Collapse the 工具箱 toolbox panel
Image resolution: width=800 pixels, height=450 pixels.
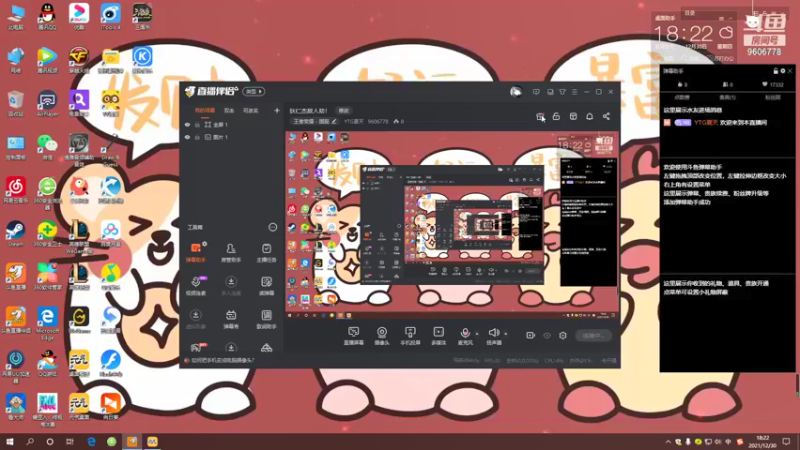point(272,227)
